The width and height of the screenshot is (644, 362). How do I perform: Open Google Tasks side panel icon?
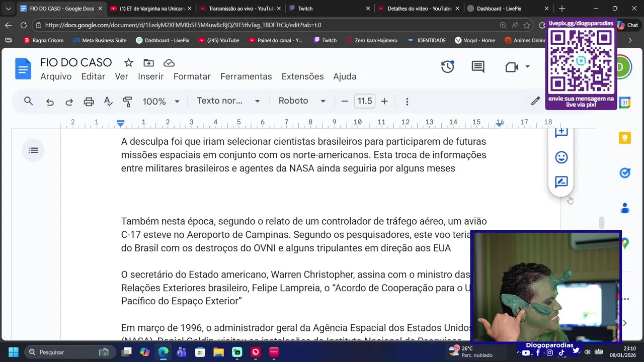[625, 173]
